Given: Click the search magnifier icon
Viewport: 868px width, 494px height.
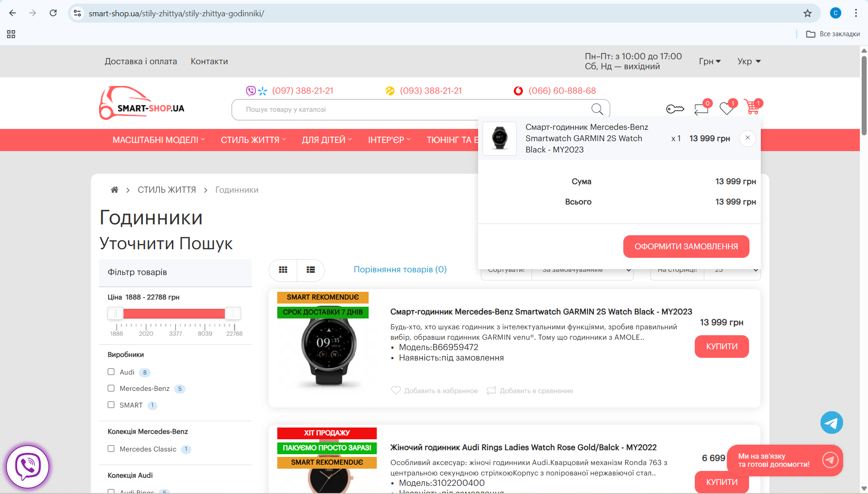Looking at the screenshot, I should 597,109.
